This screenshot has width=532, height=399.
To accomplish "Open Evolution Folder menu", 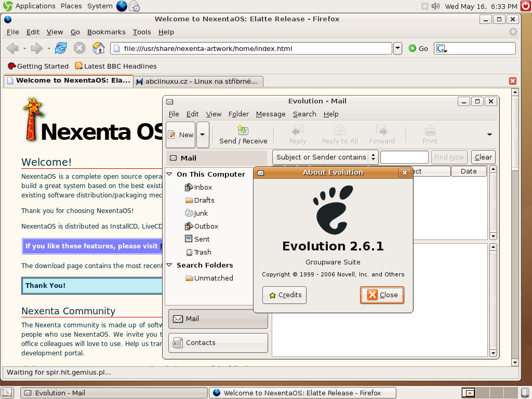I will pos(238,114).
